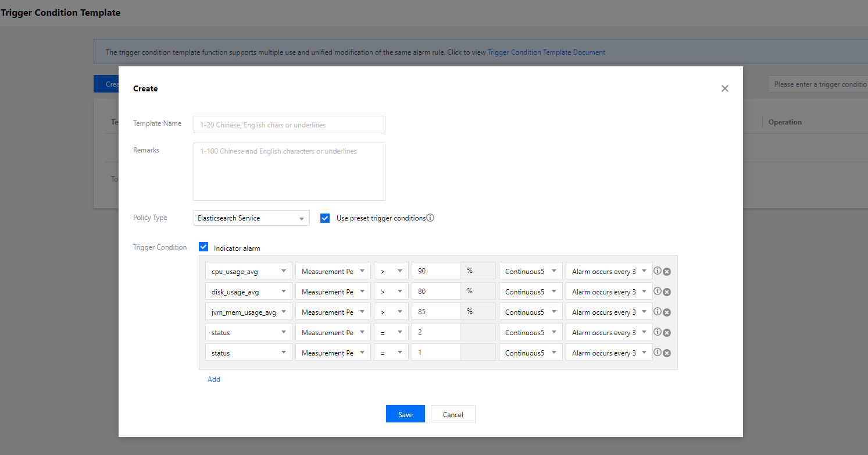Close the Create dialog with X
The height and width of the screenshot is (455, 868).
click(x=724, y=88)
